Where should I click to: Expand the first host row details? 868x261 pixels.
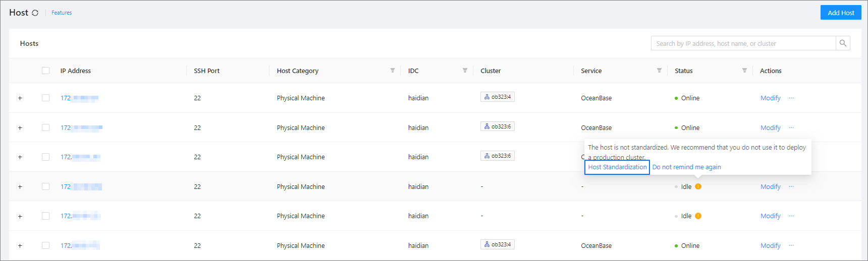click(x=20, y=98)
